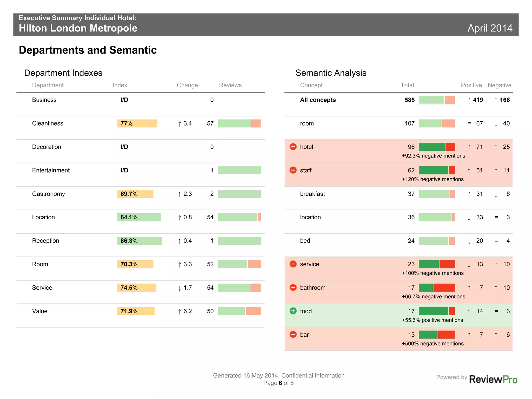532x399 pixels.
Task: Click the Negative column header
Action: [499, 85]
